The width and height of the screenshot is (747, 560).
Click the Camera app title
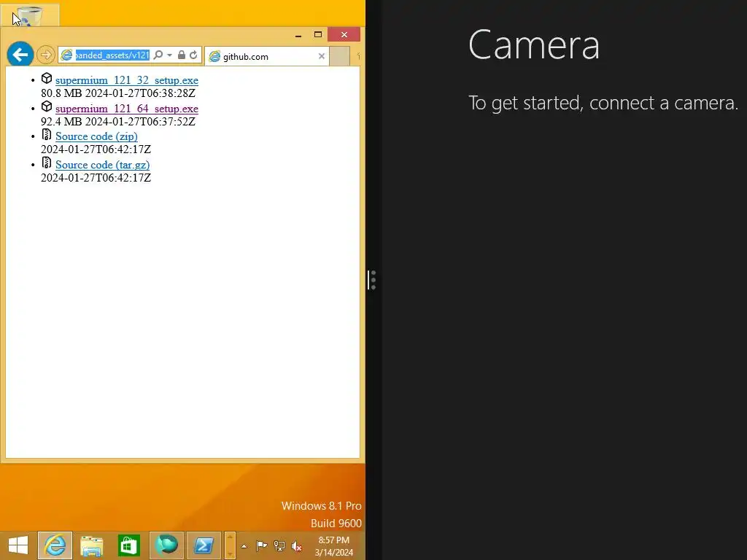534,44
